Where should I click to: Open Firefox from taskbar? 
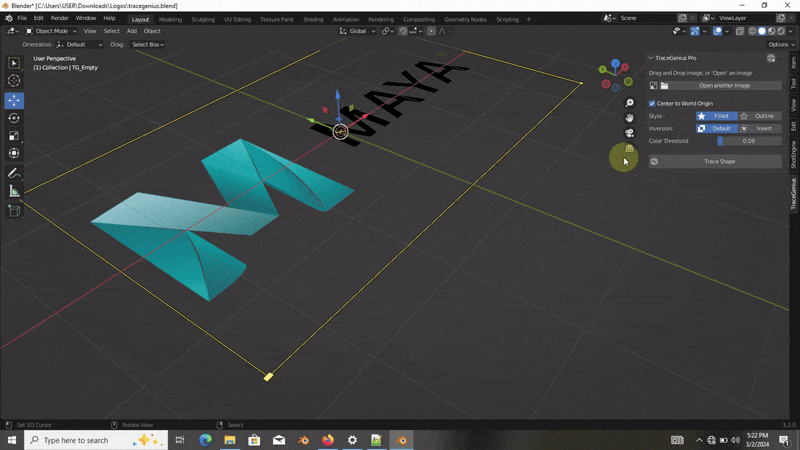(328, 440)
